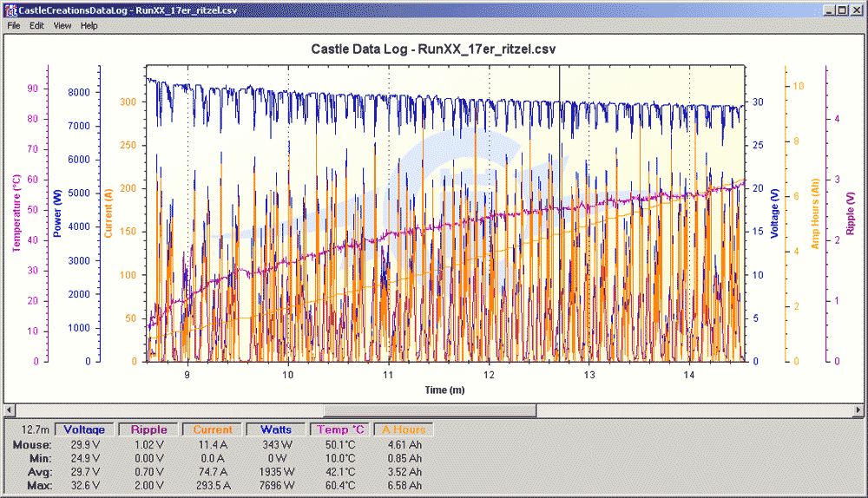868x498 pixels.
Task: Click the Max Current value 293.5 A
Action: tap(214, 486)
